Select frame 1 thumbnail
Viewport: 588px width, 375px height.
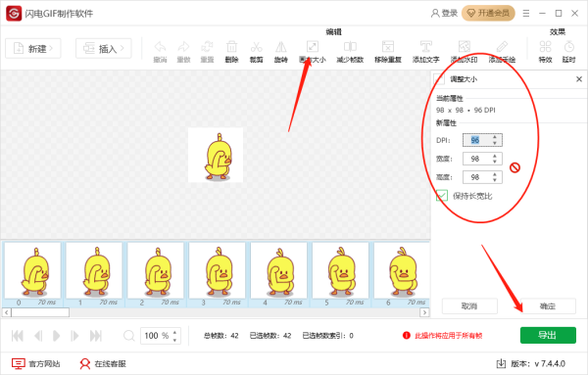pyautogui.click(x=94, y=270)
